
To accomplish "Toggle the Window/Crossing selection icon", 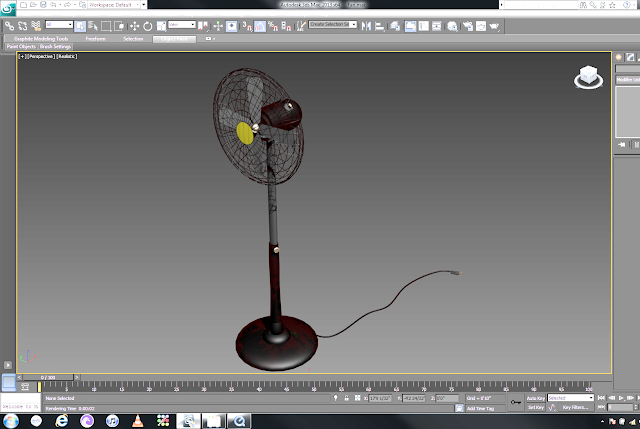I will [119, 26].
